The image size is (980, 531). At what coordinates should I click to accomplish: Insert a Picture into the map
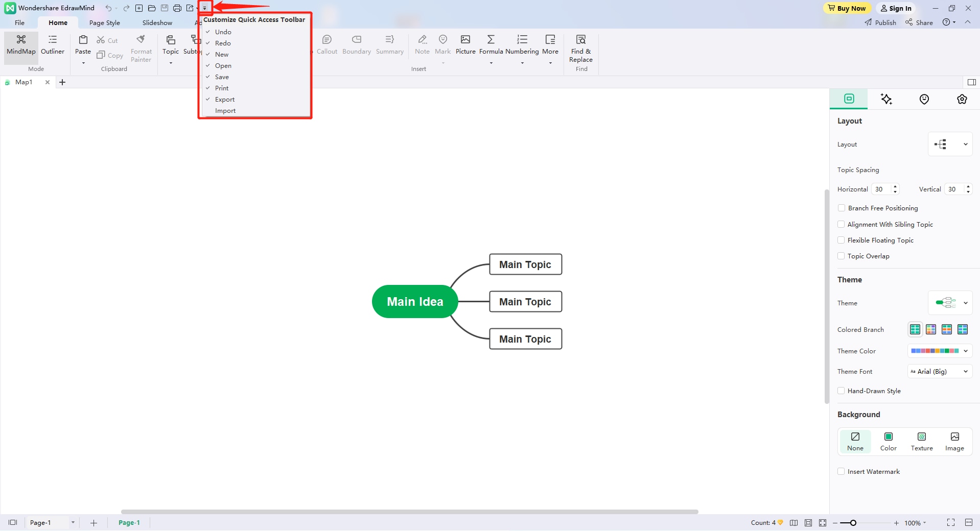465,45
